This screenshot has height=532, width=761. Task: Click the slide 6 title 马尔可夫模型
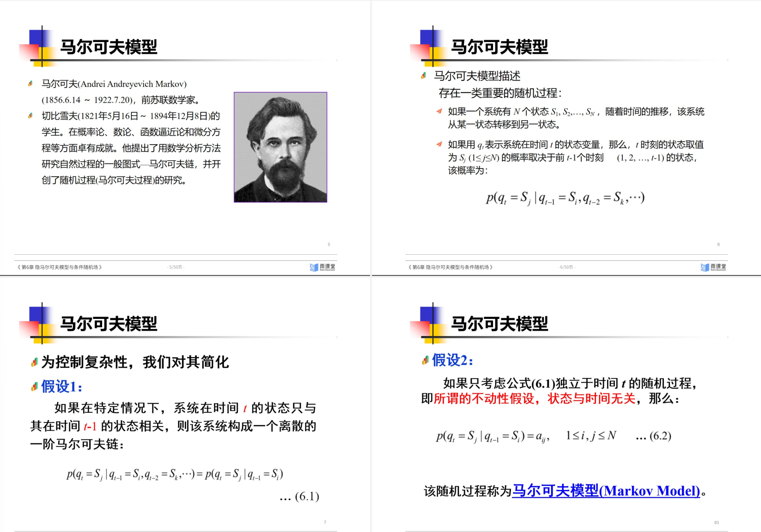click(x=499, y=47)
